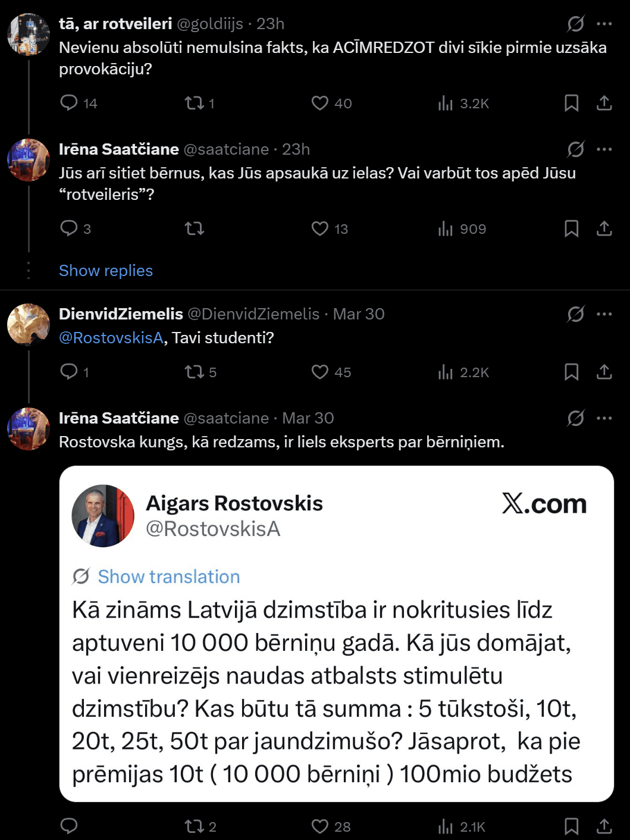Like Irēna Saatčiane's 23h reply

320,228
